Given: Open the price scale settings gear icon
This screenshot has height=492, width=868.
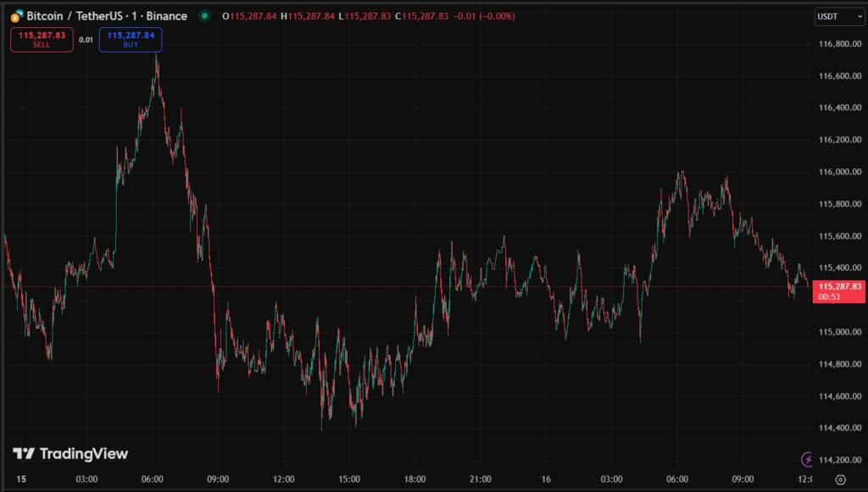Looking at the screenshot, I should (840, 479).
